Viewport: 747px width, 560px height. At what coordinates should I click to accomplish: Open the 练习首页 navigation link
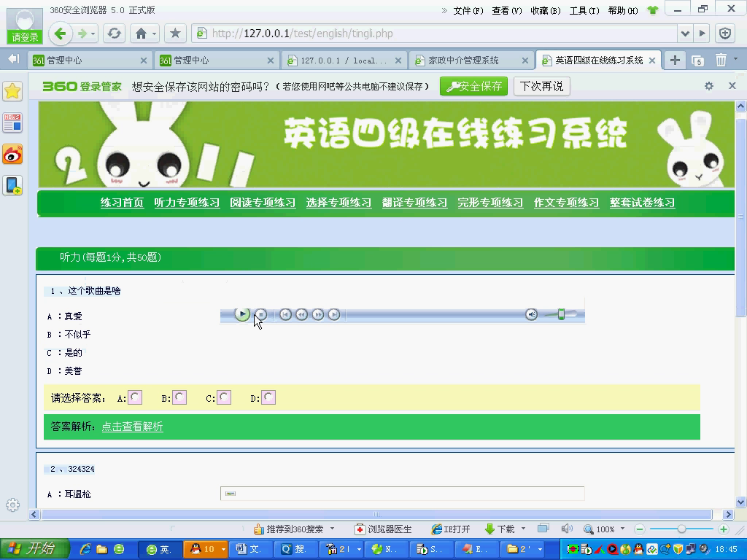[122, 203]
